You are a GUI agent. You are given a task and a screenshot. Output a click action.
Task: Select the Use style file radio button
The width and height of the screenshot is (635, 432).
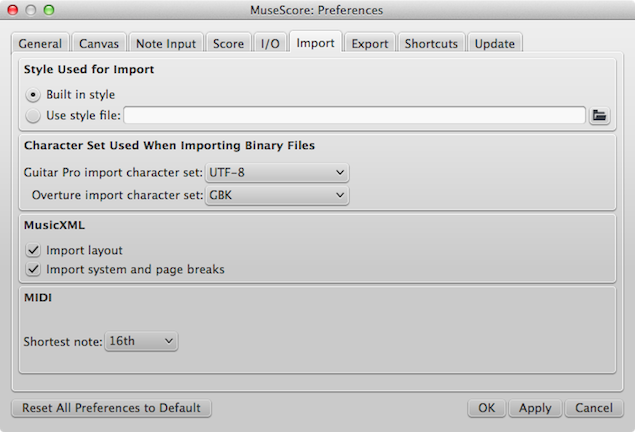(33, 116)
